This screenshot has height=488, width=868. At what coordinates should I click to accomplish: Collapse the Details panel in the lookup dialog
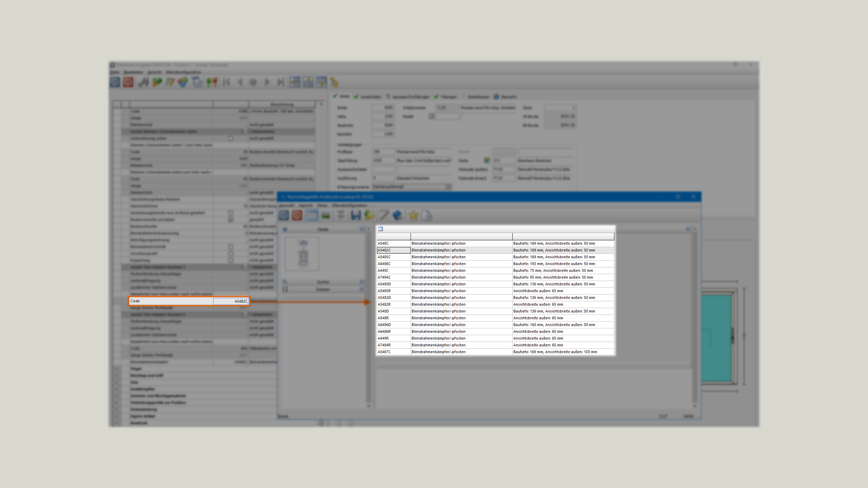pos(361,230)
